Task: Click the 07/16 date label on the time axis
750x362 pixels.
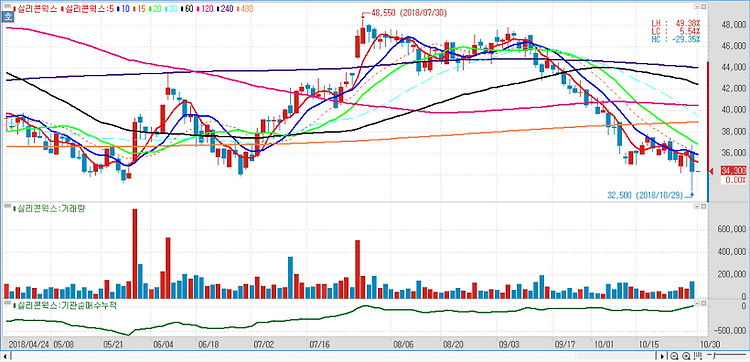Action: tap(320, 344)
